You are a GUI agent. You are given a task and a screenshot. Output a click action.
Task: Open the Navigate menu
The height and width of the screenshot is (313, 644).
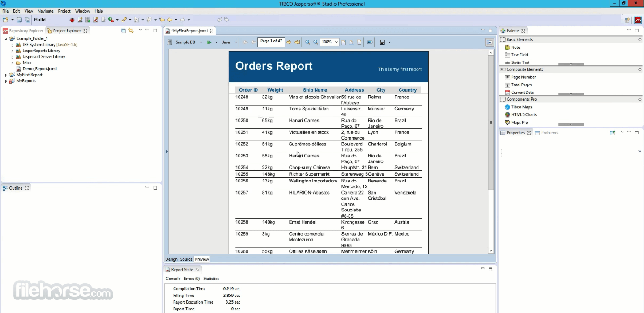45,11
